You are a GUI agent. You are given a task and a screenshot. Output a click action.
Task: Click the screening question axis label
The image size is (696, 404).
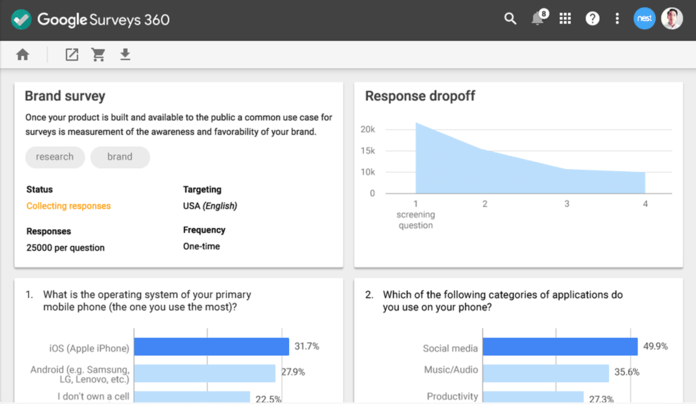tap(415, 220)
